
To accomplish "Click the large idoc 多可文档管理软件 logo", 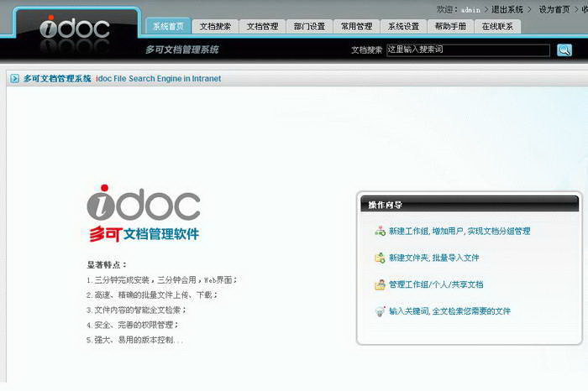I will click(144, 213).
